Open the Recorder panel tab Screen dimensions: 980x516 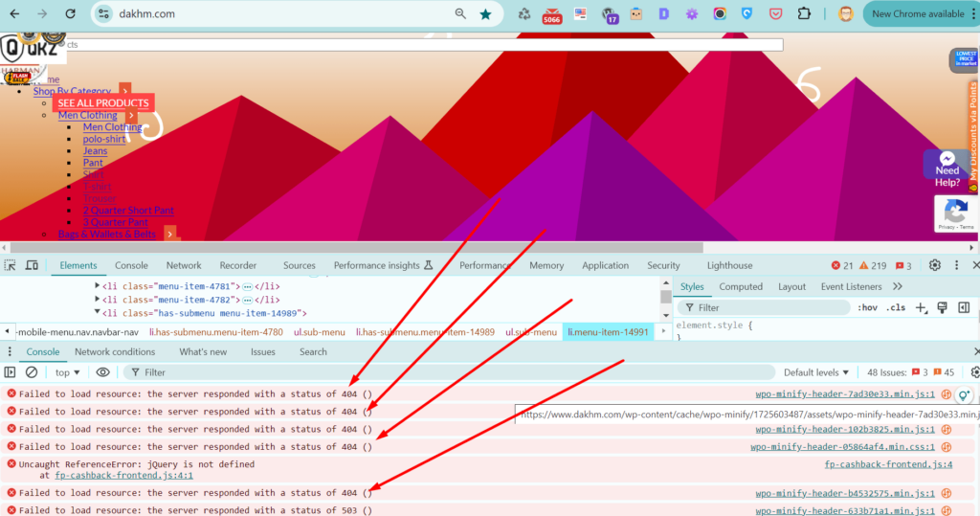coord(238,265)
